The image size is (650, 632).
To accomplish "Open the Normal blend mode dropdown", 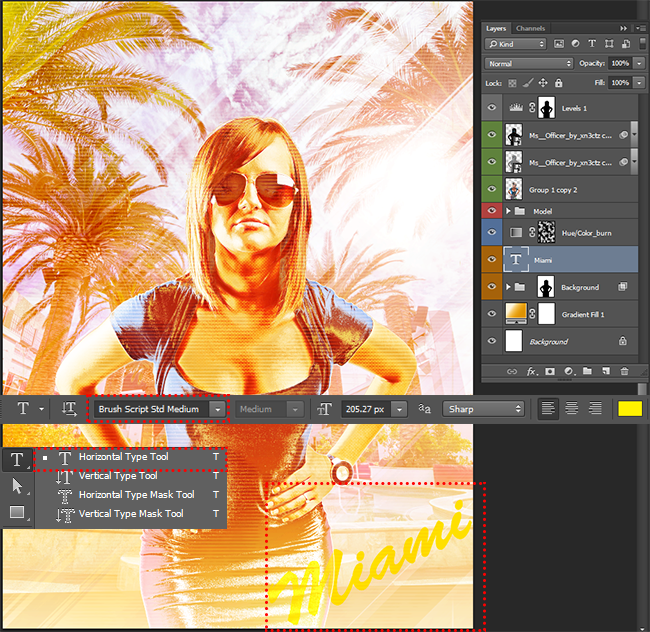I will (x=528, y=63).
